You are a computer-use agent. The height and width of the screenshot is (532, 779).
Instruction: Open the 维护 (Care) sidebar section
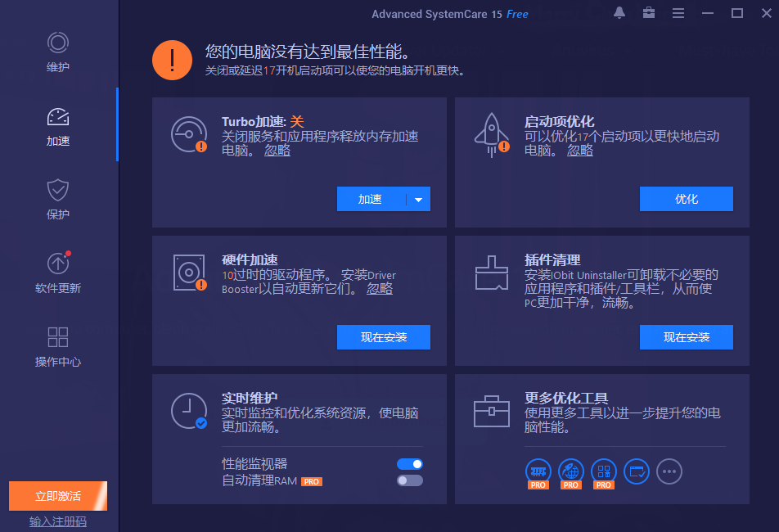57,52
